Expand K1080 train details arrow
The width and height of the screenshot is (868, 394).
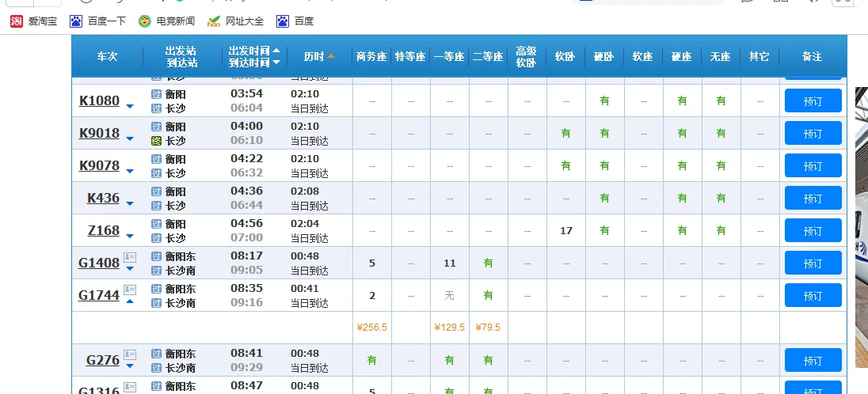pos(130,106)
